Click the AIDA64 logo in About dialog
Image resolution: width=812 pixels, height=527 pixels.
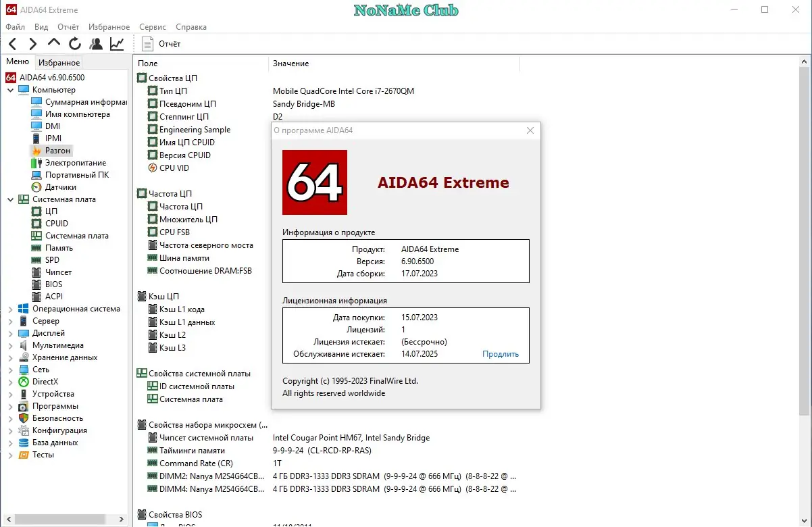point(314,182)
